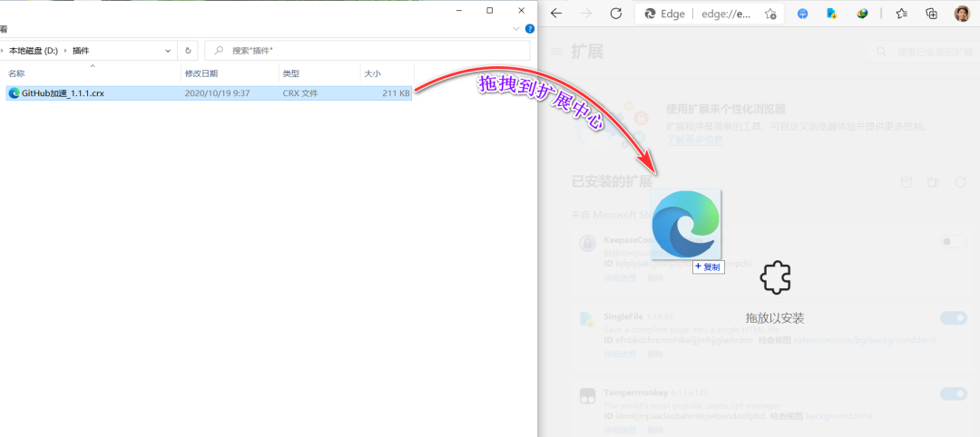Disable the Tampermonkey extension switch
980x437 pixels.
[954, 393]
